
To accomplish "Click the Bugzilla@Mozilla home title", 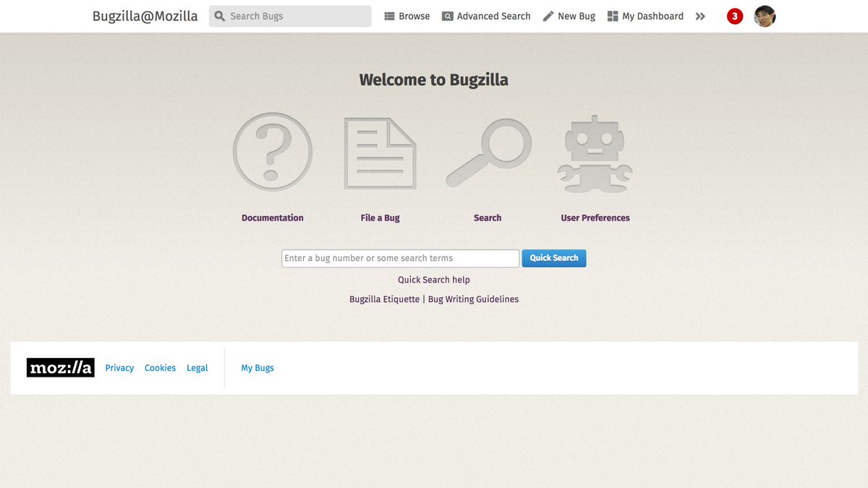I will pos(145,16).
